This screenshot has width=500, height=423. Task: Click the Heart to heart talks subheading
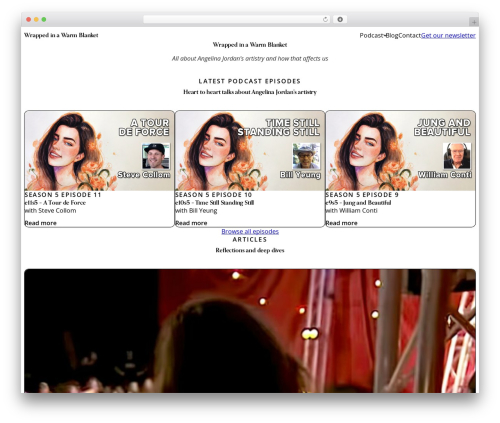250,92
